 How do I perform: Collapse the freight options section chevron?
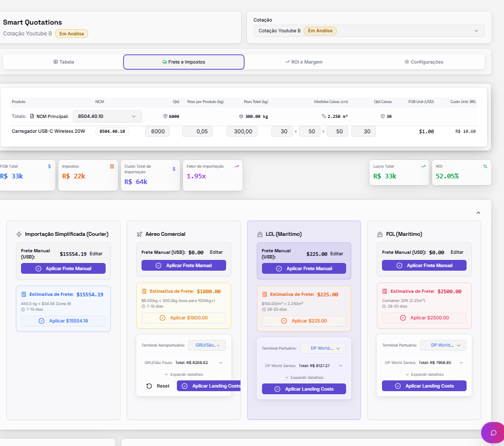pyautogui.click(x=478, y=213)
